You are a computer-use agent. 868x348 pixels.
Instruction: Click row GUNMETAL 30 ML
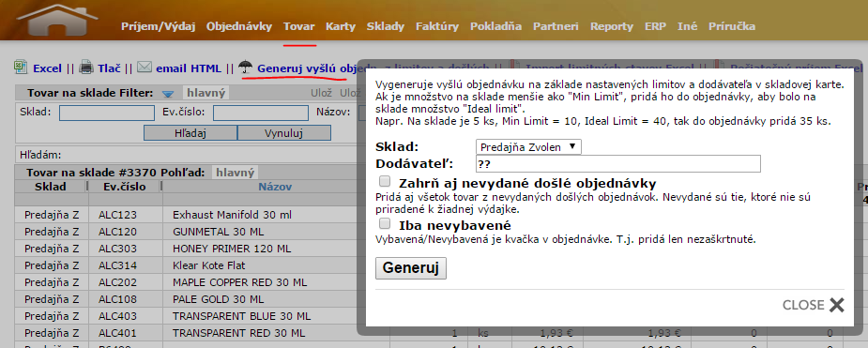[x=219, y=232]
